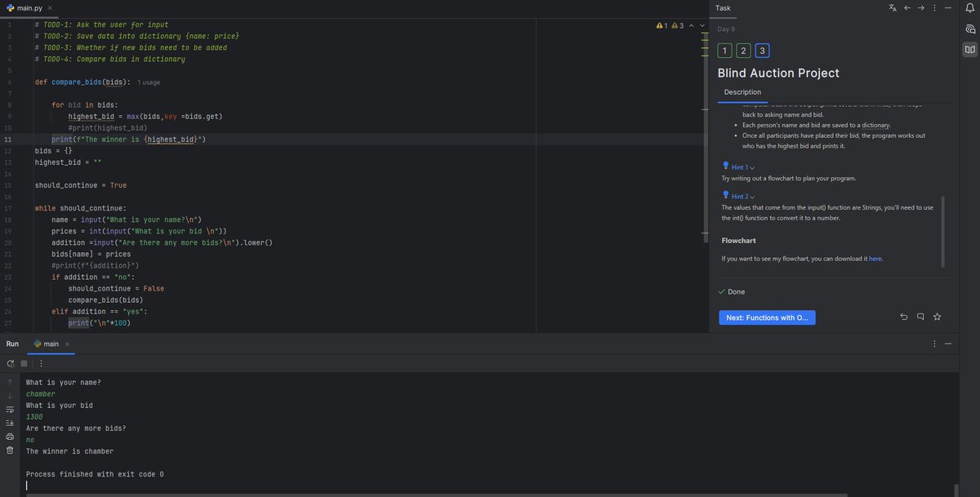Screen dimensions: 980x497
Task: Click line number 11 in the gutter
Action: click(x=8, y=140)
